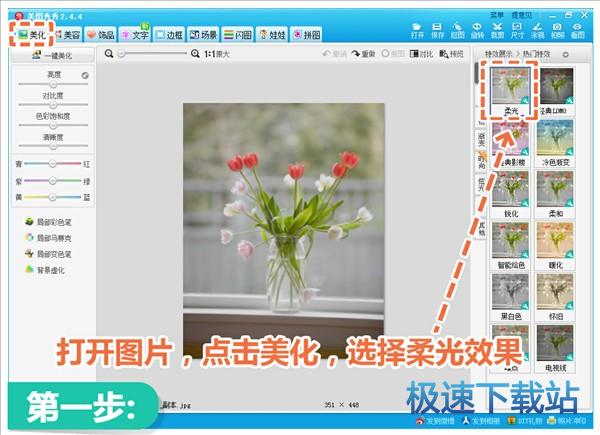600x435 pixels.
Task: Reset adjustments via icon beside 亮度
Action: 85,75
